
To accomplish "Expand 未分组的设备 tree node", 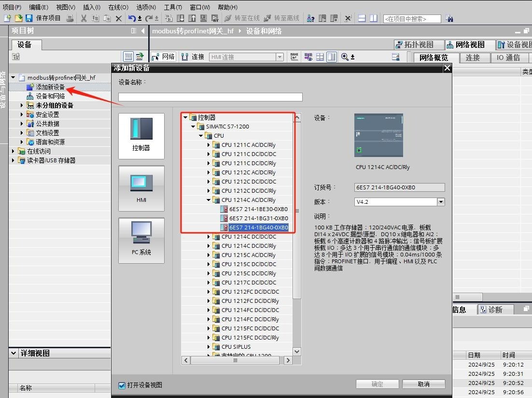I will point(22,105).
